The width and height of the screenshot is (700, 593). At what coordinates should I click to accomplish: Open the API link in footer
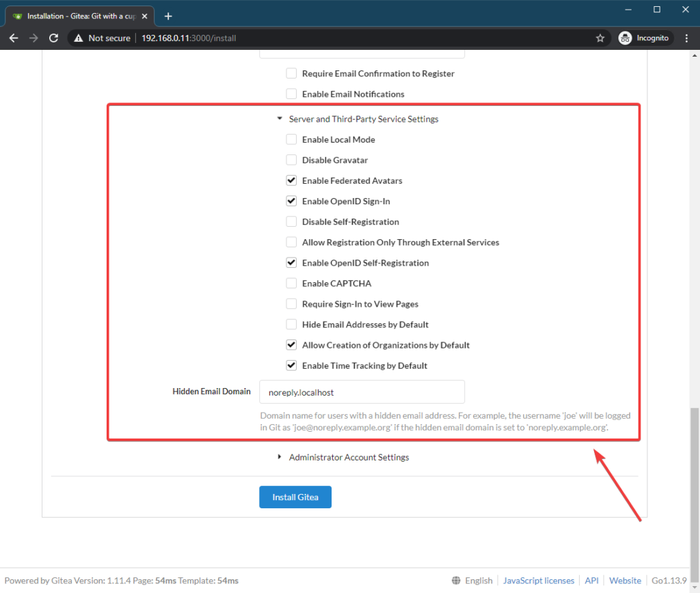tap(591, 581)
